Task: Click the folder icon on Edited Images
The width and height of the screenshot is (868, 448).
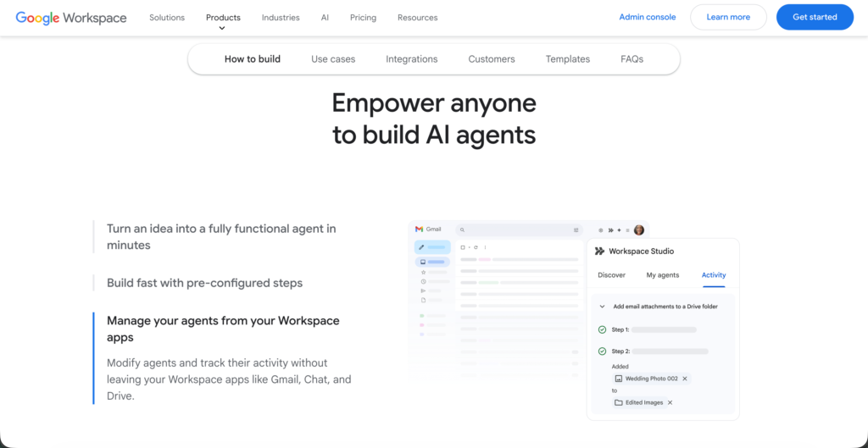Action: pyautogui.click(x=619, y=402)
